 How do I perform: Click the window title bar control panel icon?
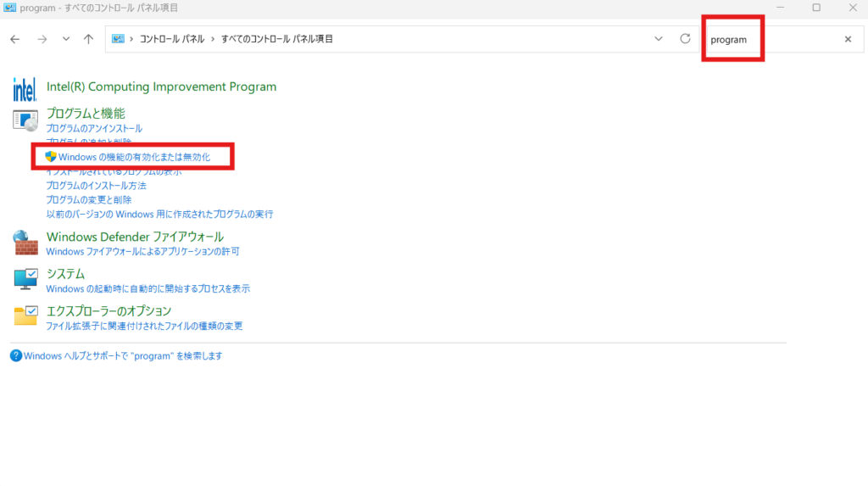coord(9,8)
